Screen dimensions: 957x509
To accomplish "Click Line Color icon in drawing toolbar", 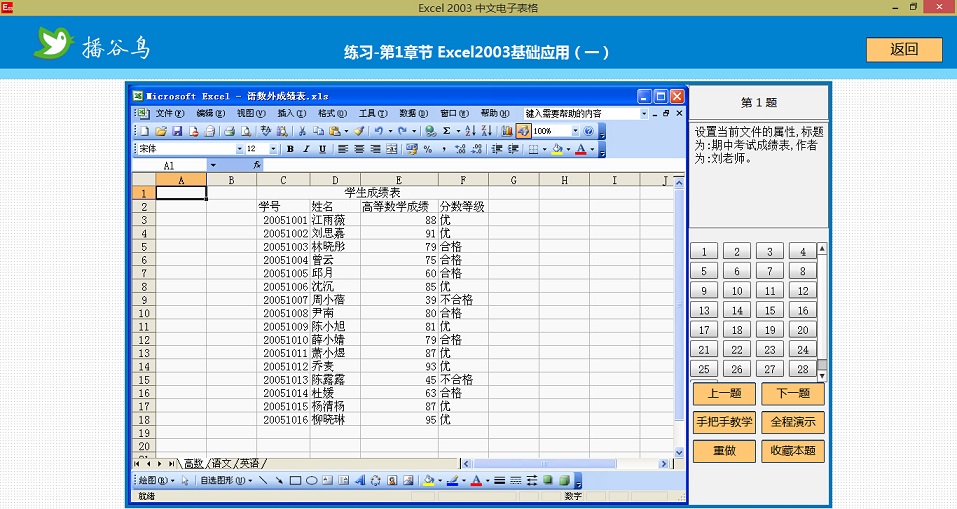I will 452,481.
